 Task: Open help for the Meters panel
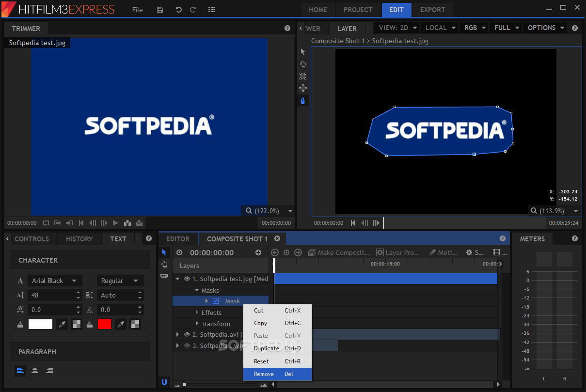click(575, 238)
